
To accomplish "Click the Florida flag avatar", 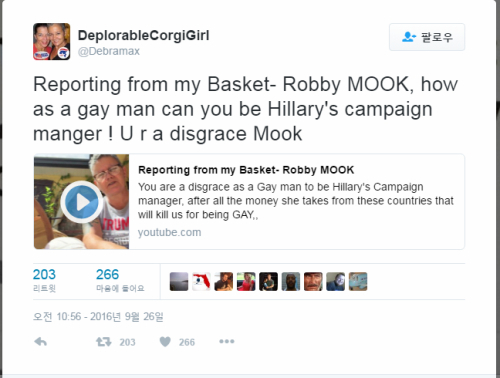I will pyautogui.click(x=201, y=282).
